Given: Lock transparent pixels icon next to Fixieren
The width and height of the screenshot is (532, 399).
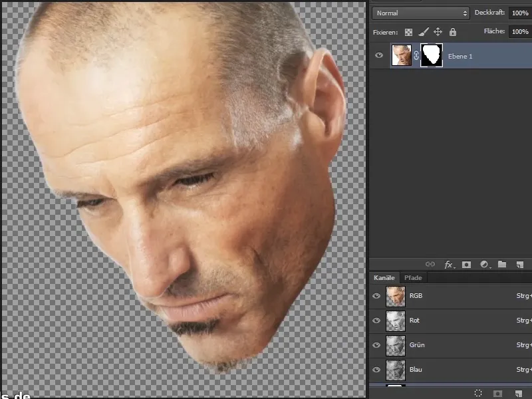Looking at the screenshot, I should tap(408, 32).
